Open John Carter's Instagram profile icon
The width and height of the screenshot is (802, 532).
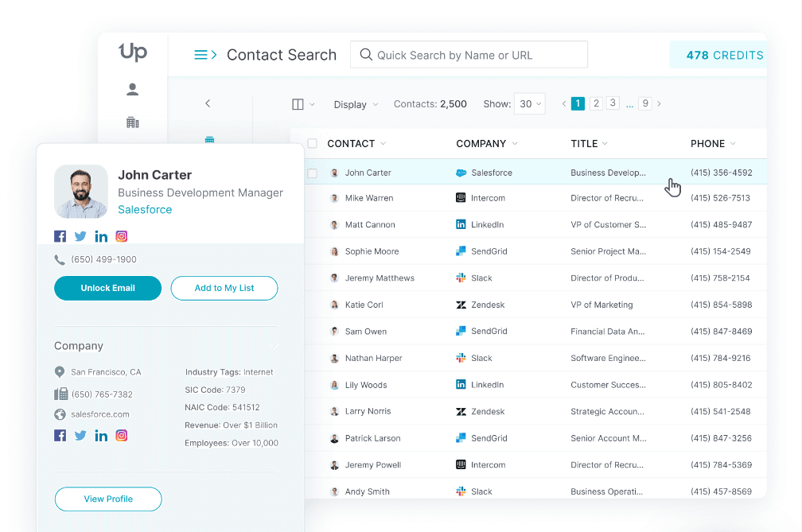[121, 236]
